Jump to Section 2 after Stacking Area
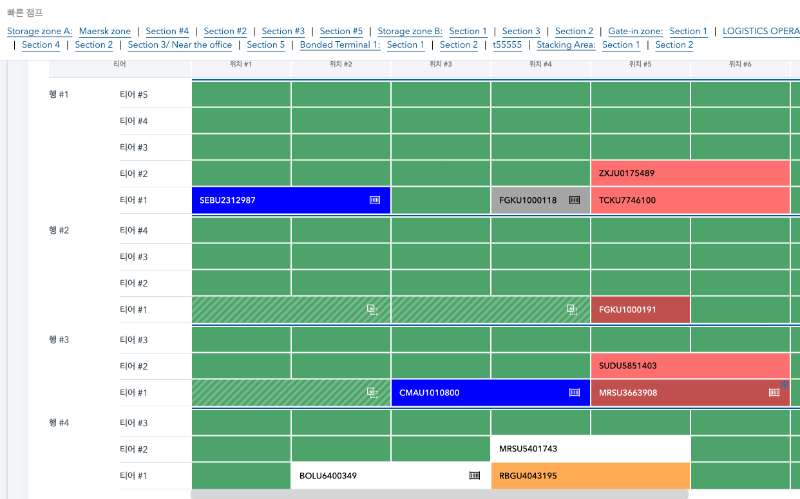This screenshot has width=800, height=499. pos(674,45)
